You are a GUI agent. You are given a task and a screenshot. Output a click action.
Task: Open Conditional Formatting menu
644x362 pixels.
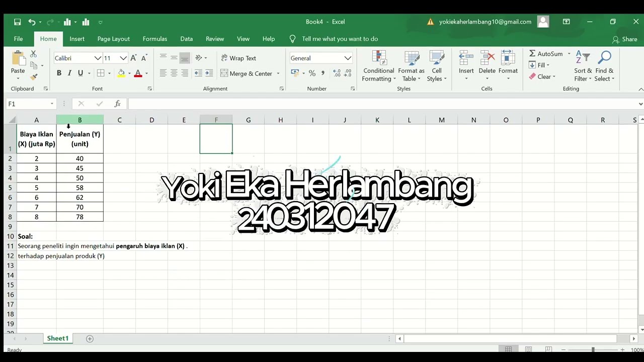(x=379, y=66)
